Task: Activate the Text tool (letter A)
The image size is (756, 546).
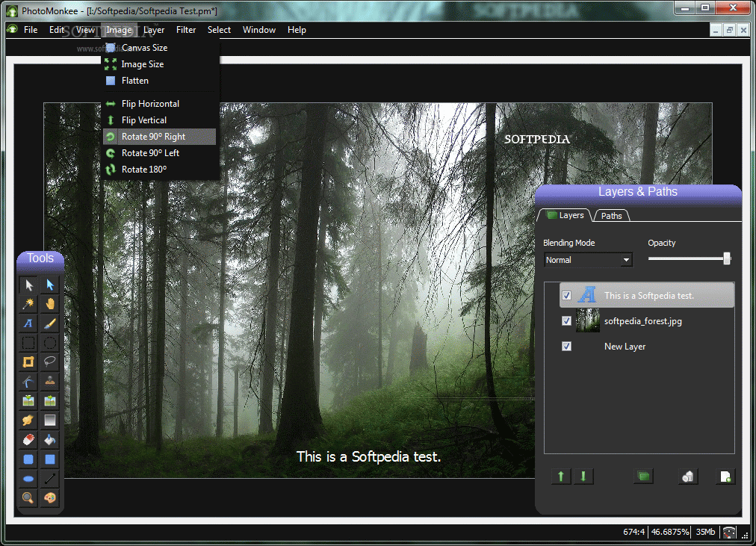Action: click(28, 323)
